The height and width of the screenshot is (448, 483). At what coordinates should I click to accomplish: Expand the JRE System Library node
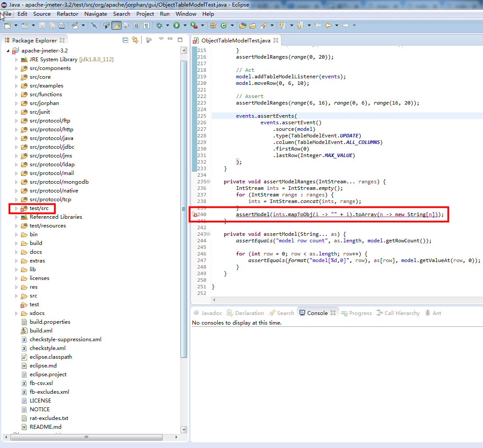[x=16, y=59]
